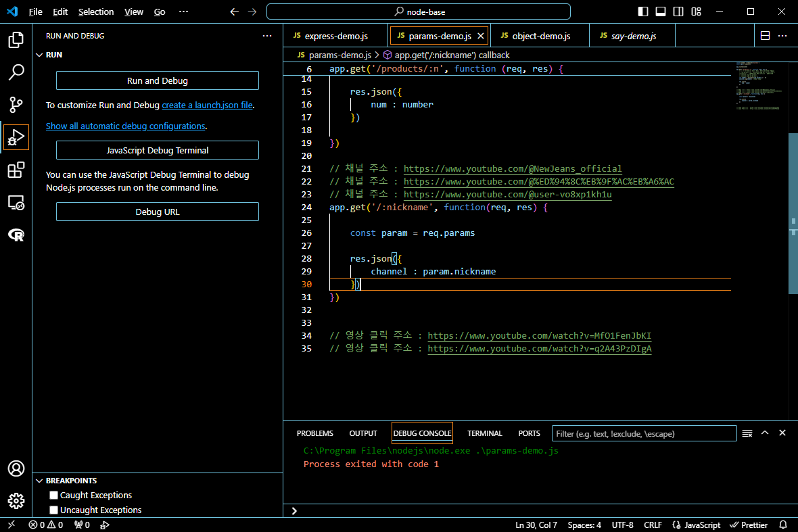
Task: Switch to object-demo.js tab
Action: (540, 36)
